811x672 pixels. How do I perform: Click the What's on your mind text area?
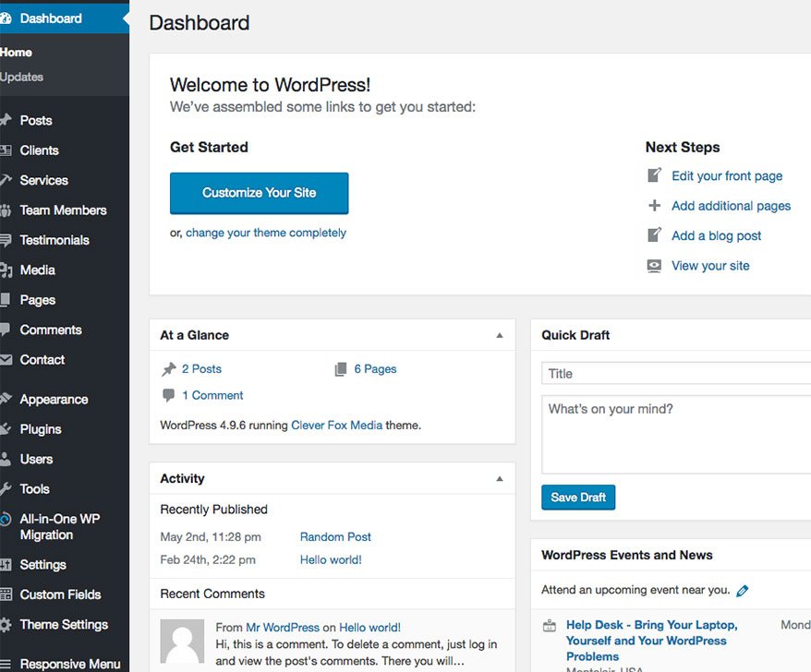[x=676, y=435]
